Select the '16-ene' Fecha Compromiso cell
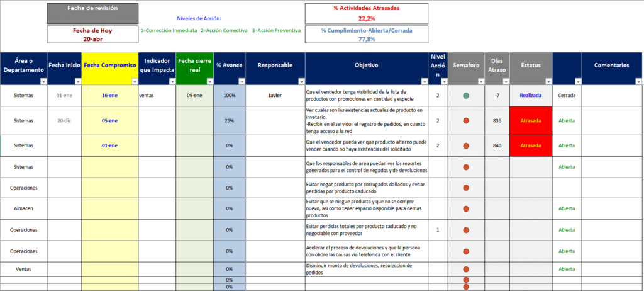 tap(110, 96)
